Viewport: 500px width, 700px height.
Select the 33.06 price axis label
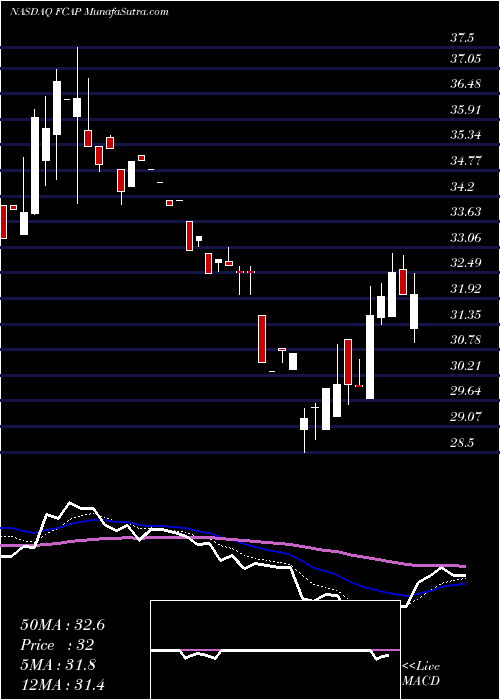(x=465, y=238)
